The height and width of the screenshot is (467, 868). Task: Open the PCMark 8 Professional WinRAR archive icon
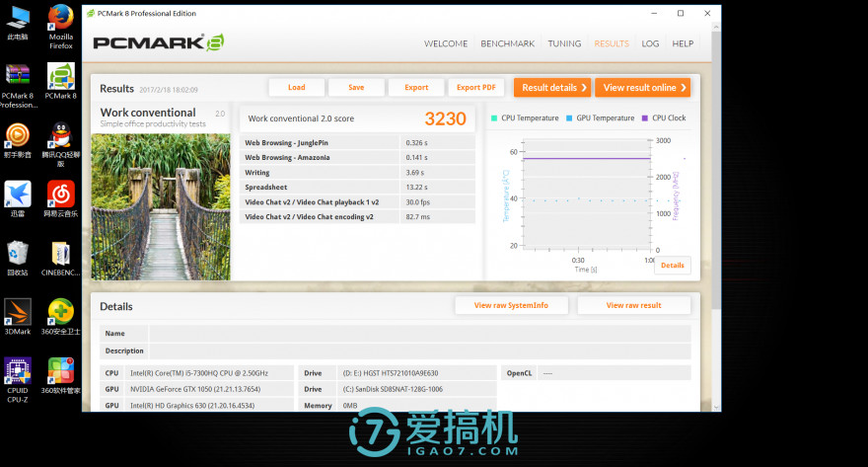tap(17, 85)
